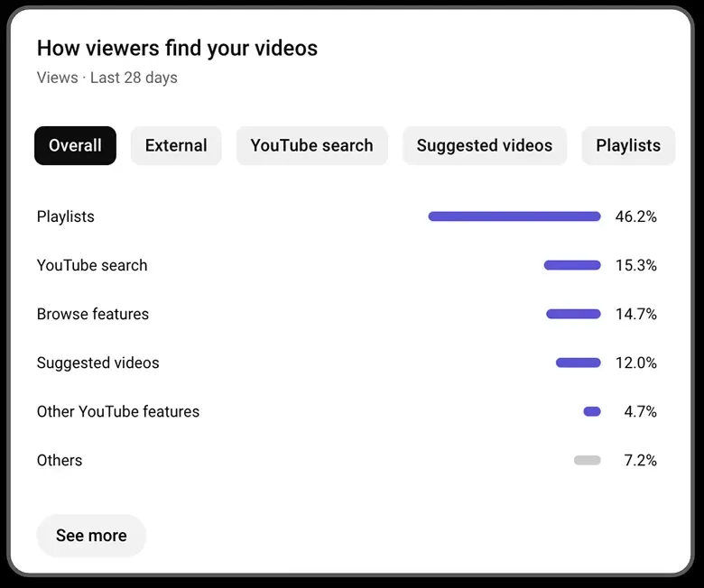704x588 pixels.
Task: Click the Browse features 14.7% bar
Action: pyautogui.click(x=573, y=314)
